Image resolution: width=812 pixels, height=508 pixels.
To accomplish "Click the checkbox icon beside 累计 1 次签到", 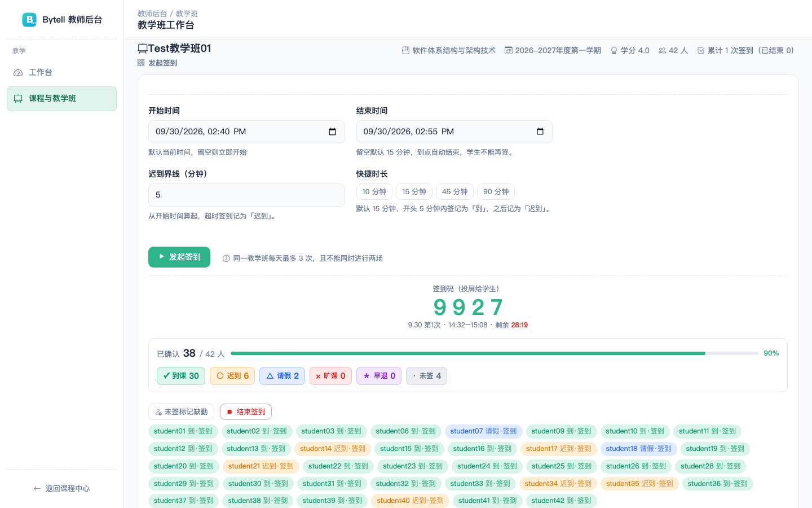I will (701, 50).
